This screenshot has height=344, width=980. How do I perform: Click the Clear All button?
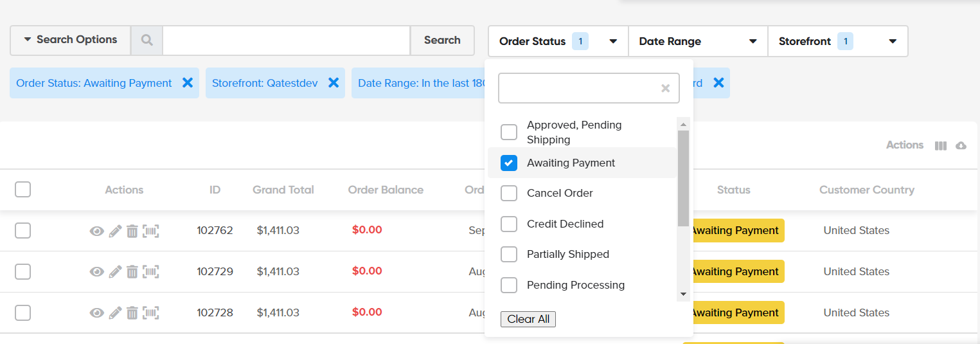pos(528,320)
